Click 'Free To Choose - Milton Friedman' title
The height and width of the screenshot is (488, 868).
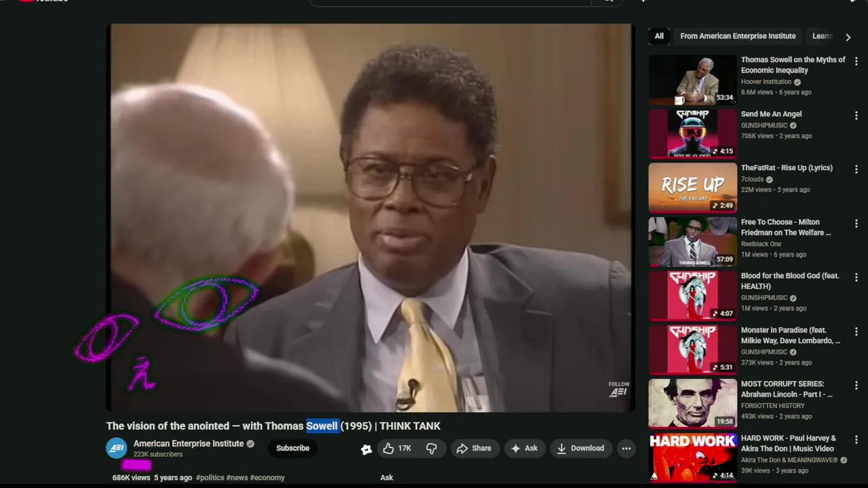point(786,227)
